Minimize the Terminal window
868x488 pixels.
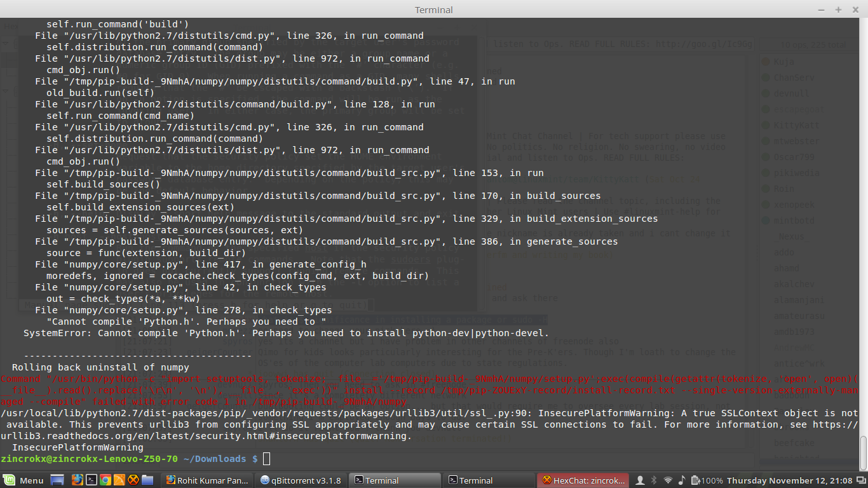[x=822, y=10]
